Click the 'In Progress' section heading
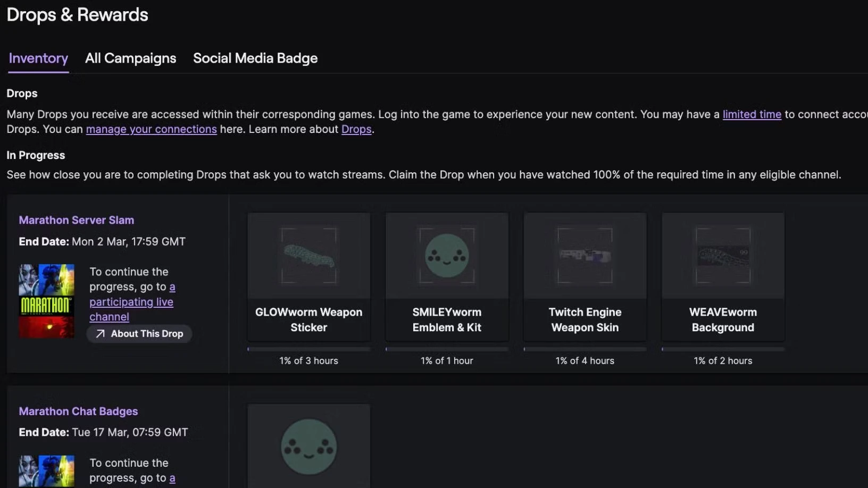This screenshot has height=488, width=868. coord(36,155)
